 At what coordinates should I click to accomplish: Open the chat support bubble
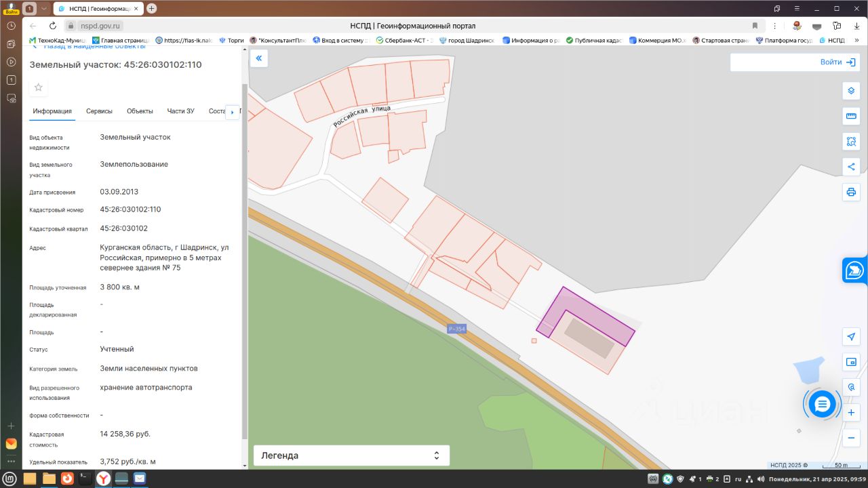(822, 405)
